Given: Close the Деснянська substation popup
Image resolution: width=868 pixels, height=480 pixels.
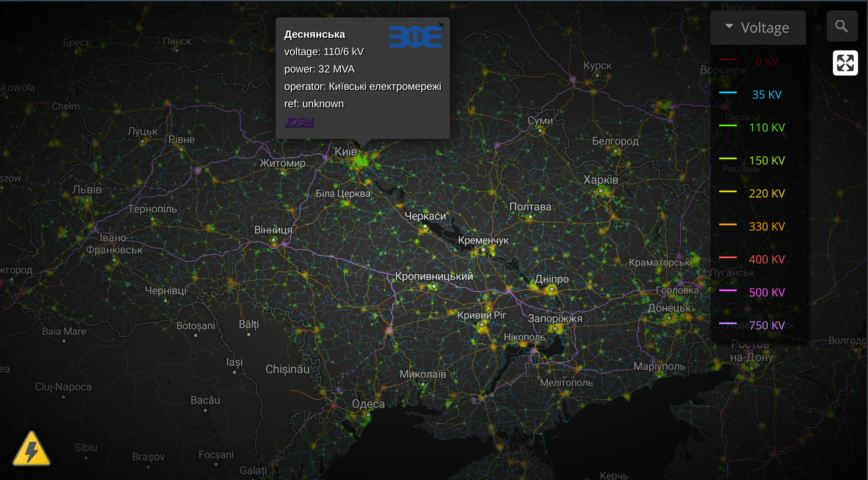Looking at the screenshot, I should 441,25.
